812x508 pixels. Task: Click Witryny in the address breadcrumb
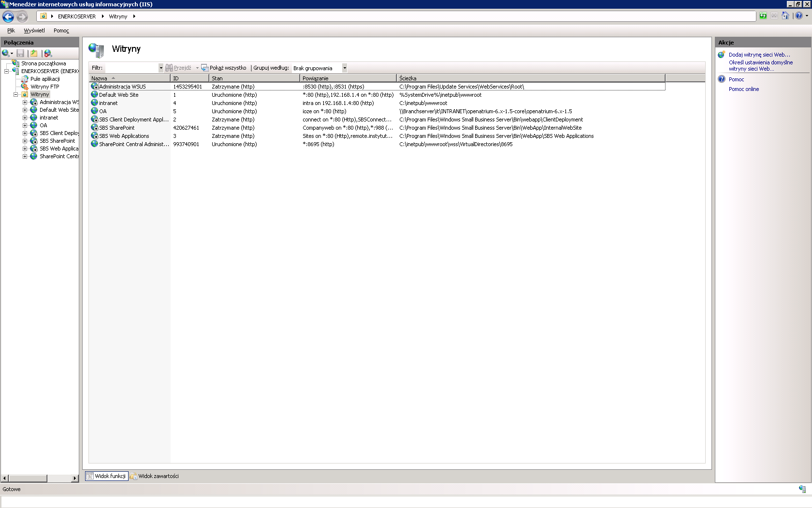(x=118, y=16)
